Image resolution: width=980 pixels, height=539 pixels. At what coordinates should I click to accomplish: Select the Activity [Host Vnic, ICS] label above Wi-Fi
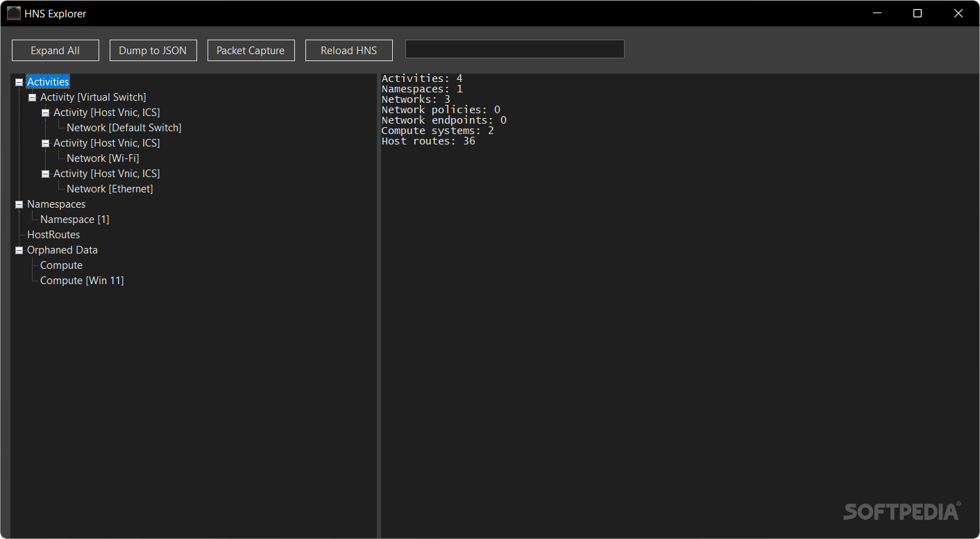tap(107, 143)
